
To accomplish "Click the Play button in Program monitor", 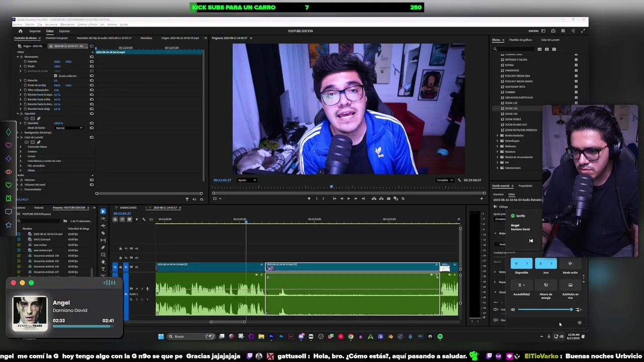I will (x=348, y=199).
